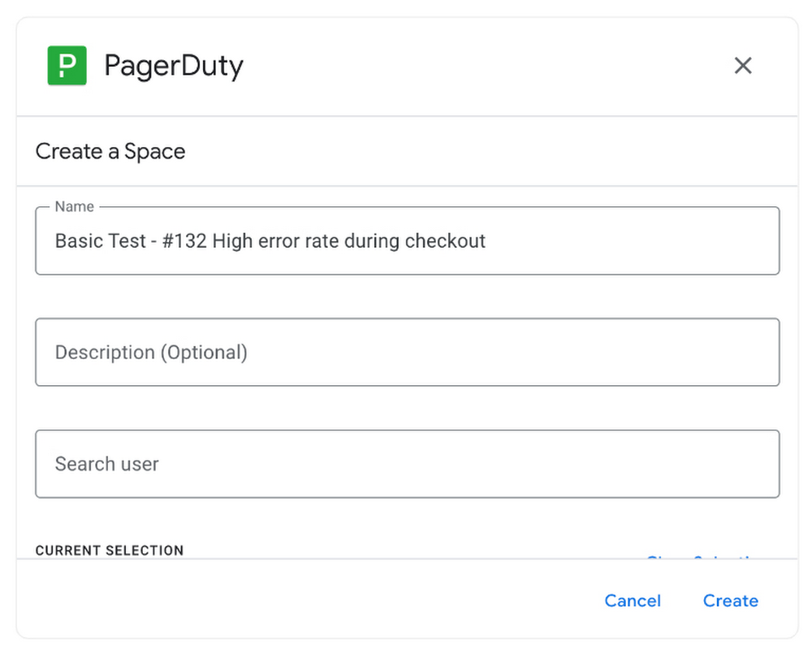
Task: Click the Name field label
Action: 72,206
